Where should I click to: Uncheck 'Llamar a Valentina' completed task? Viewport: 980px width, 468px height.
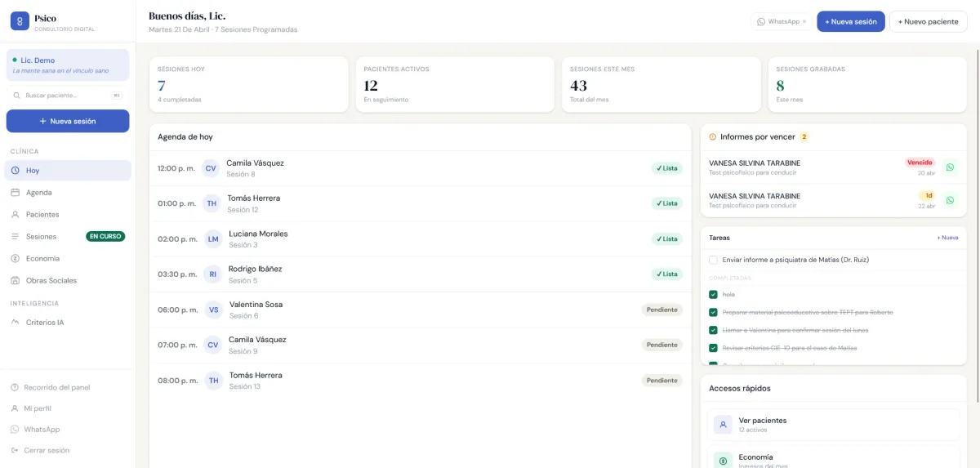(x=714, y=330)
